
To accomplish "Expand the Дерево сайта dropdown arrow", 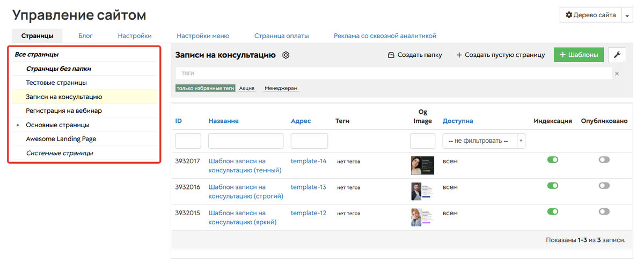I will [627, 16].
